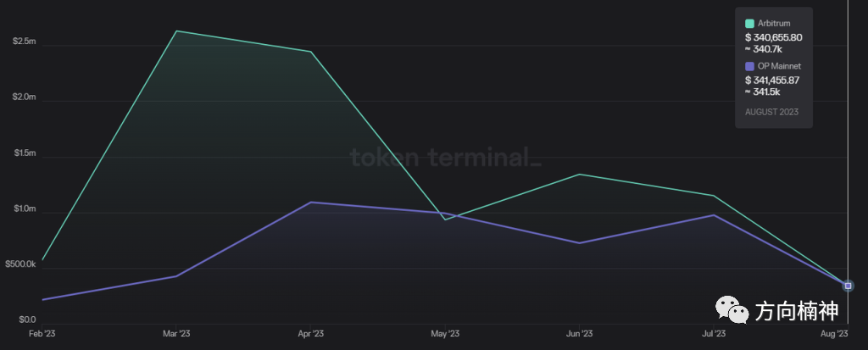868x350 pixels.
Task: Click the $500.0k y-axis label
Action: pyautogui.click(x=20, y=264)
